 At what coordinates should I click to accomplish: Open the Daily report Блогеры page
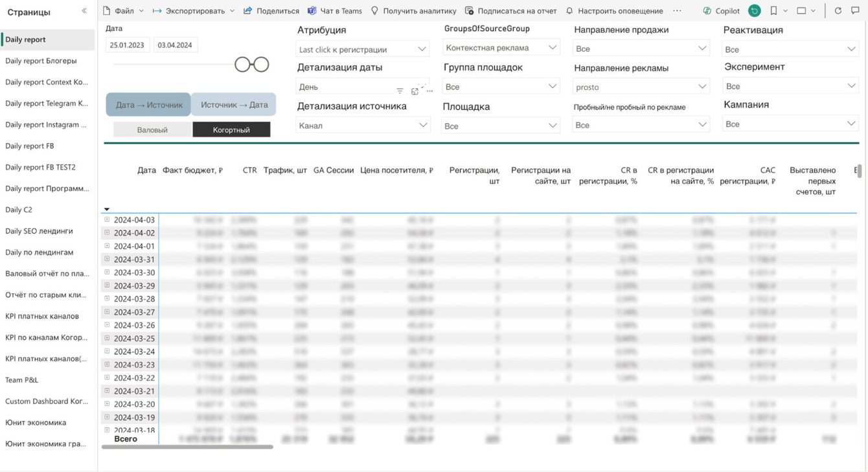[x=48, y=61]
